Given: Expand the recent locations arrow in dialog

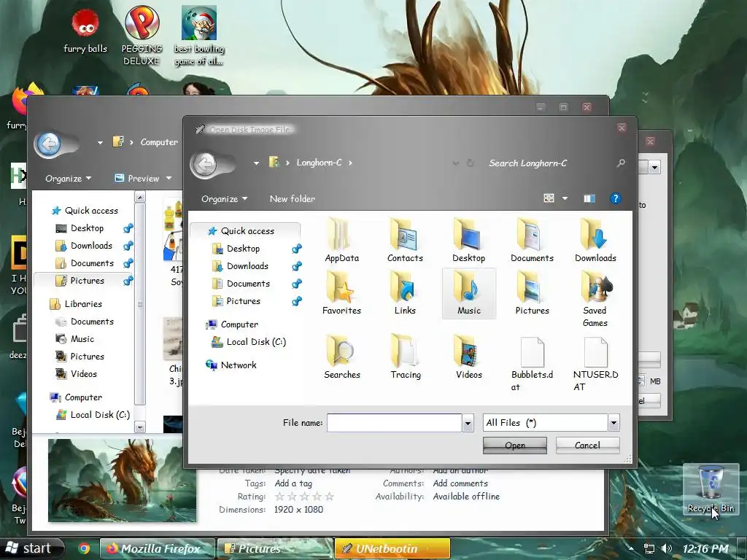Looking at the screenshot, I should tap(256, 163).
